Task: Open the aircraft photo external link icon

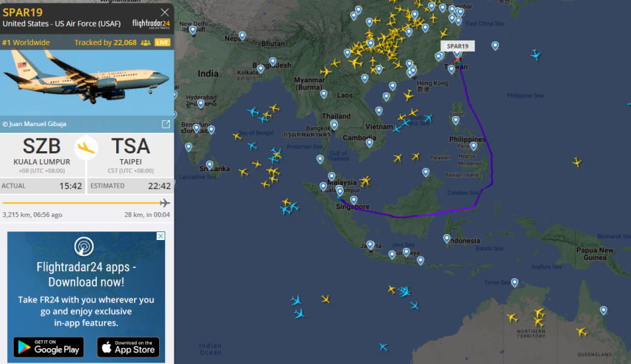Action: (166, 124)
